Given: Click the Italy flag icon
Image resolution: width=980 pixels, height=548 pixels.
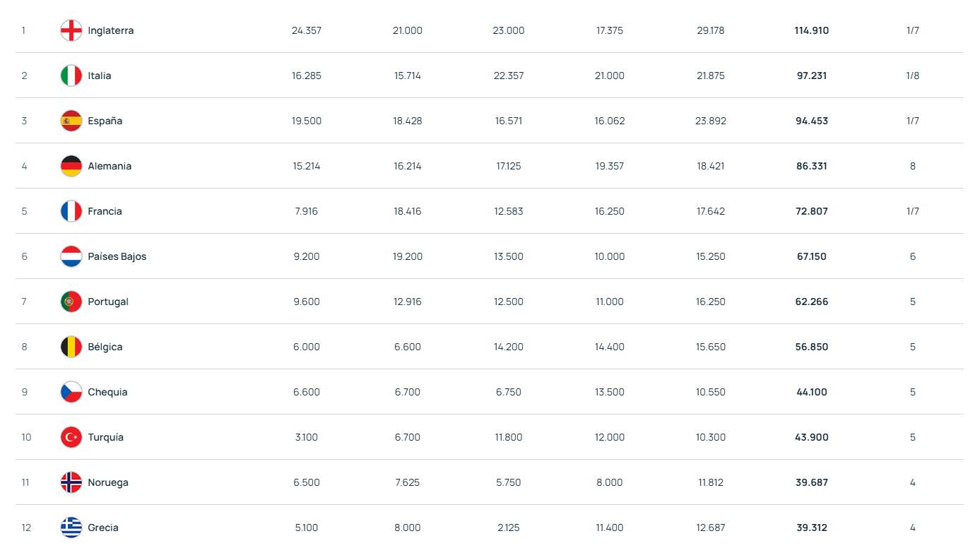Looking at the screenshot, I should click(x=71, y=76).
